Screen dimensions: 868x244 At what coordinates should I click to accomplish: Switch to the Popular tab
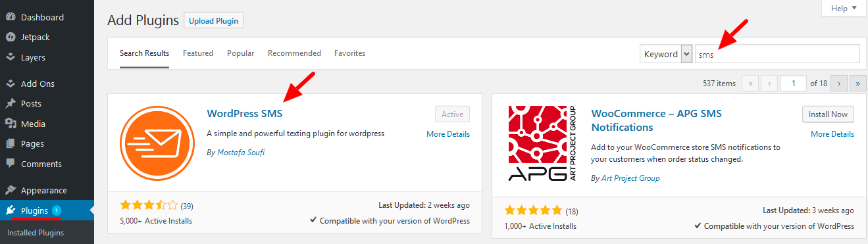tap(240, 53)
